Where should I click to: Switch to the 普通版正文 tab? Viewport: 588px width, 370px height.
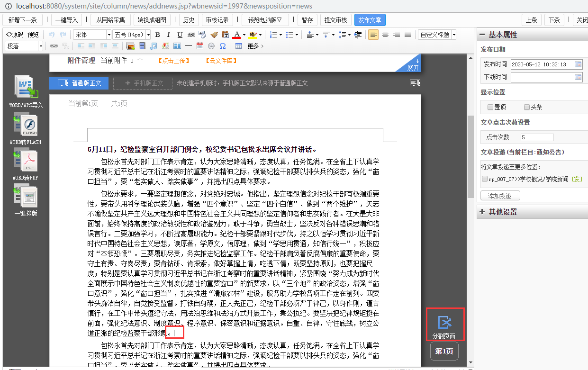(79, 83)
